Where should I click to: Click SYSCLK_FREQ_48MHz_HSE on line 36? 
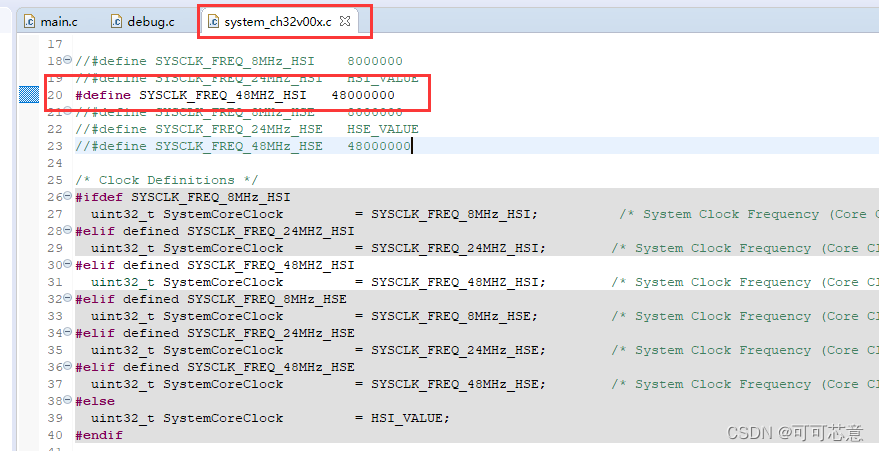tap(271, 368)
